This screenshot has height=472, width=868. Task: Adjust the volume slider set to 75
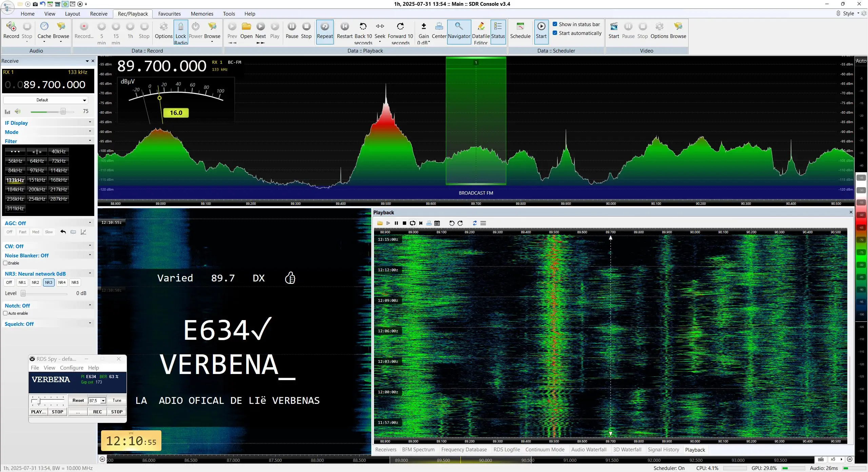tap(63, 112)
